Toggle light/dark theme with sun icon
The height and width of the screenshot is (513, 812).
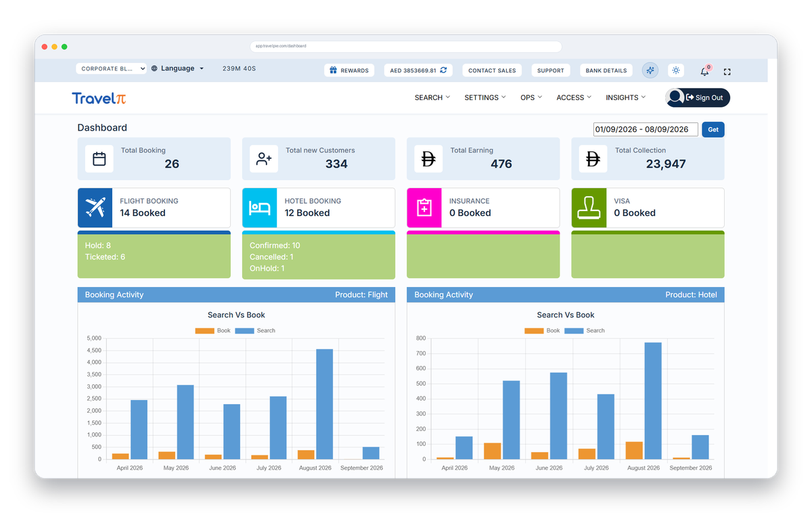(x=676, y=70)
